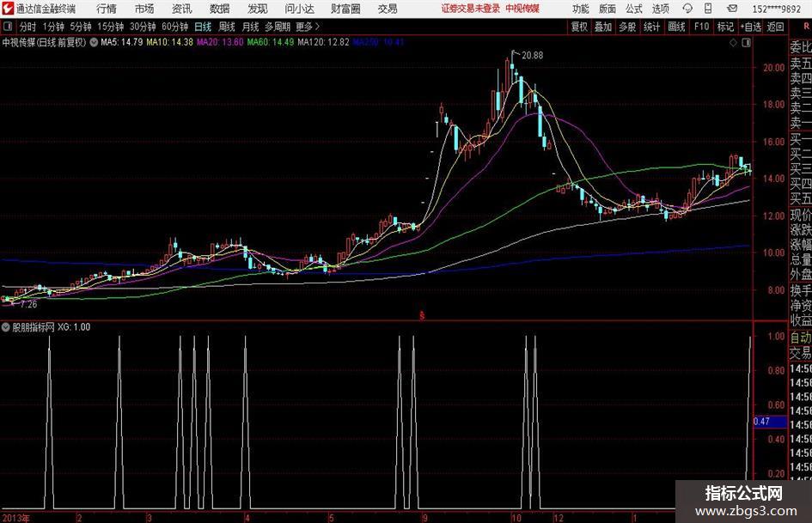Click the diamond icon above price axis
812x523 pixels.
tap(733, 43)
